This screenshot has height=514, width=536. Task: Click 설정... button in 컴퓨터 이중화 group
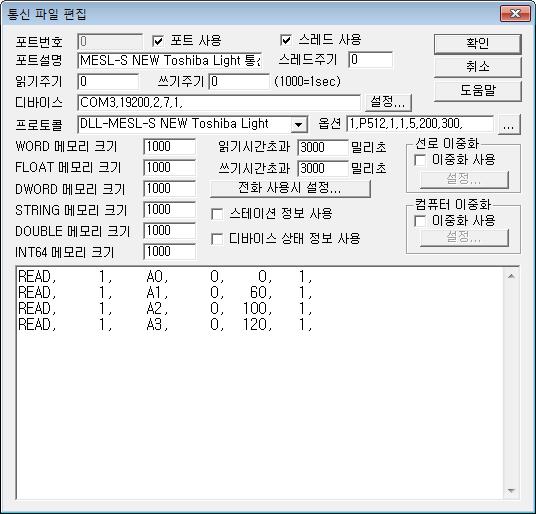464,237
